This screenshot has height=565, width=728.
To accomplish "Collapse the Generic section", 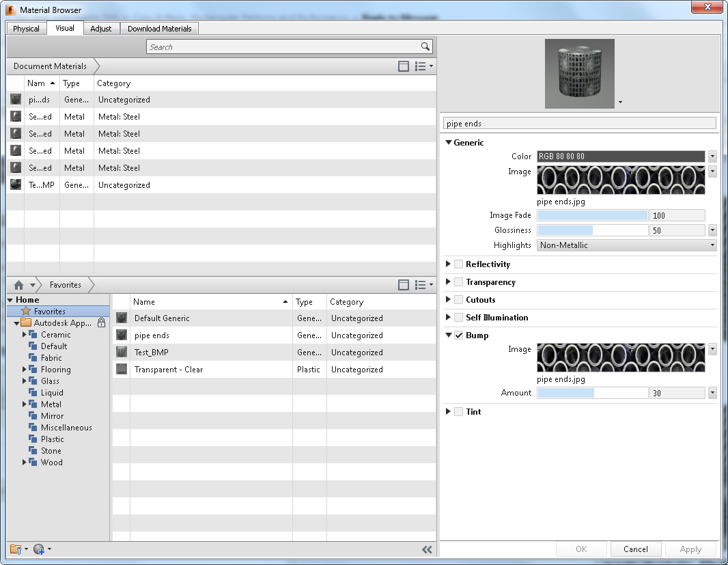I will coord(449,143).
